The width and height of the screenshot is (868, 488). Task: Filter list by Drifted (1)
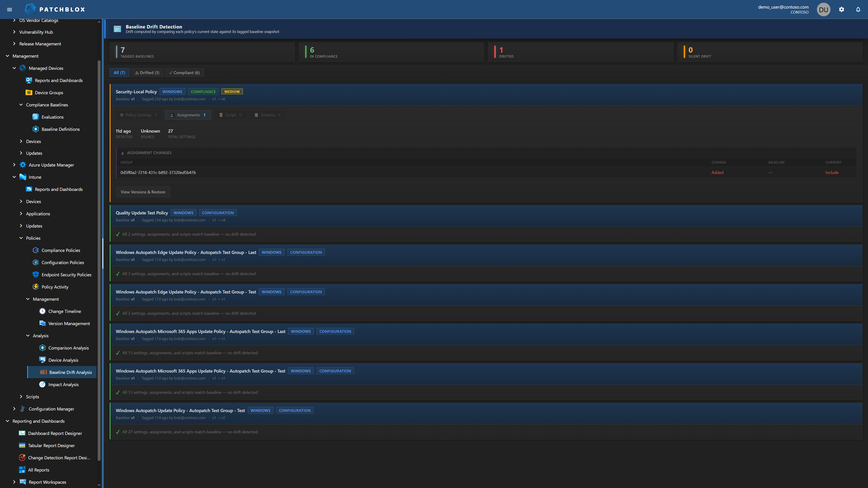click(x=147, y=72)
